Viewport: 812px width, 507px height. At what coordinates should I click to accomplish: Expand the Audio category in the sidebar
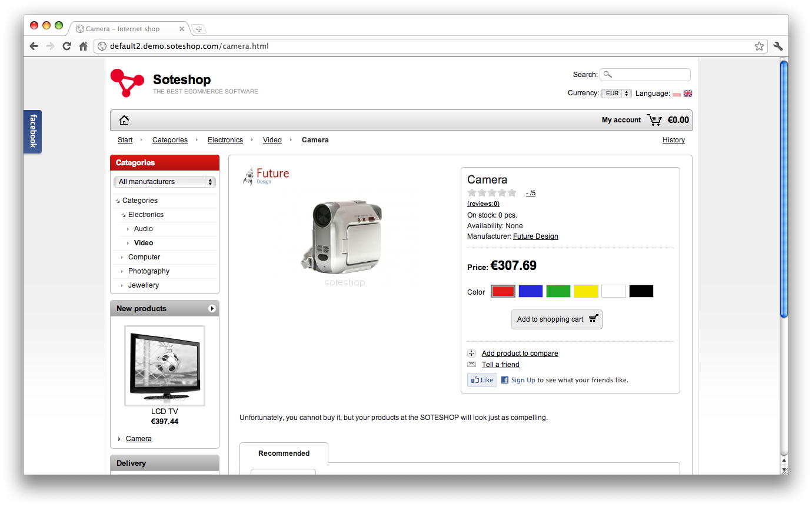(144, 228)
